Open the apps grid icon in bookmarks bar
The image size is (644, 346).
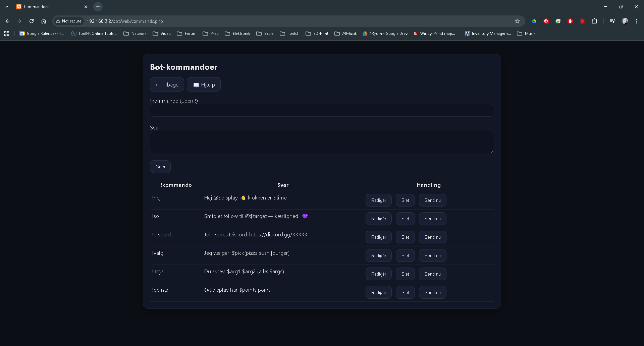pos(7,34)
